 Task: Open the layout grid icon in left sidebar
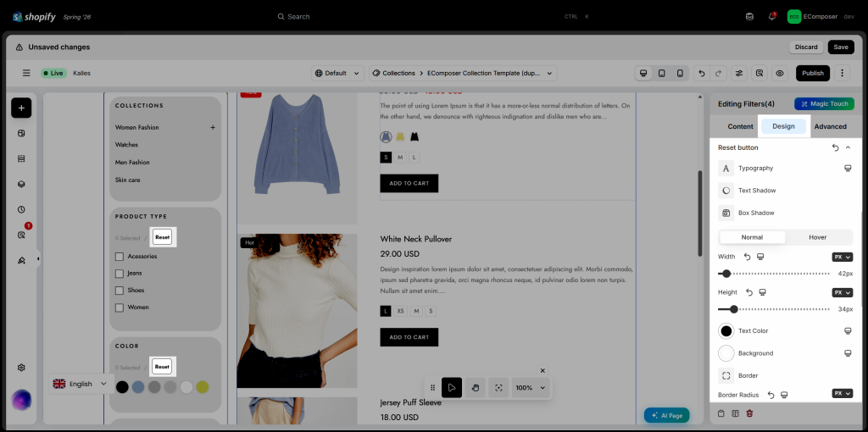(21, 133)
